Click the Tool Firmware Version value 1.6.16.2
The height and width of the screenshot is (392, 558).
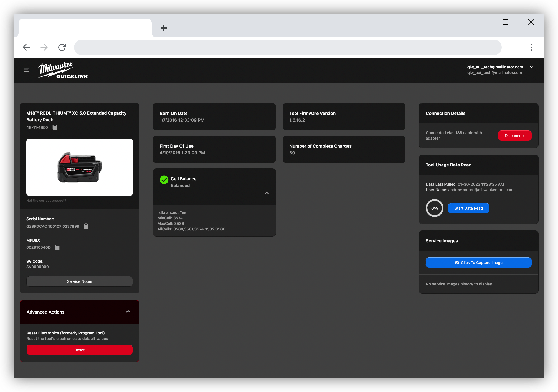pyautogui.click(x=297, y=120)
